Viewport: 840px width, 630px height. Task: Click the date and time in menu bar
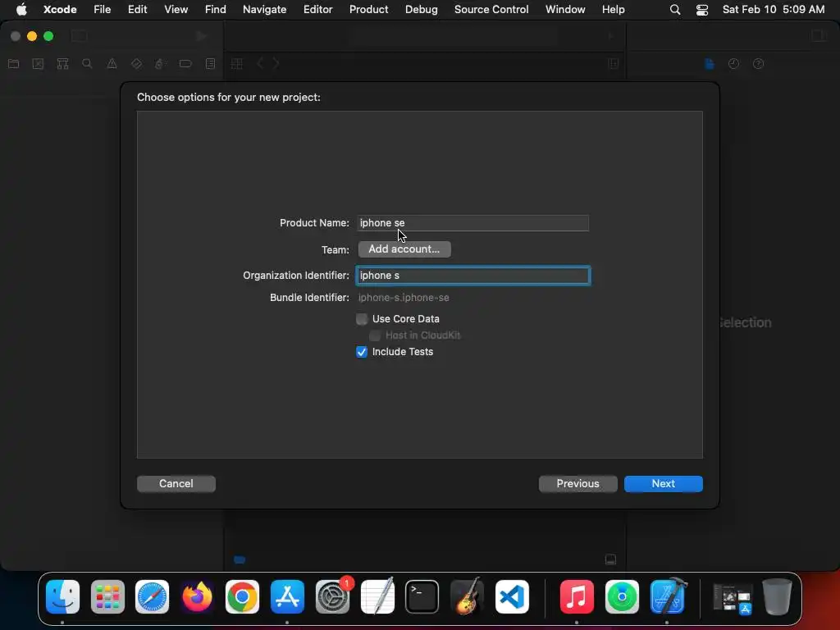[773, 10]
